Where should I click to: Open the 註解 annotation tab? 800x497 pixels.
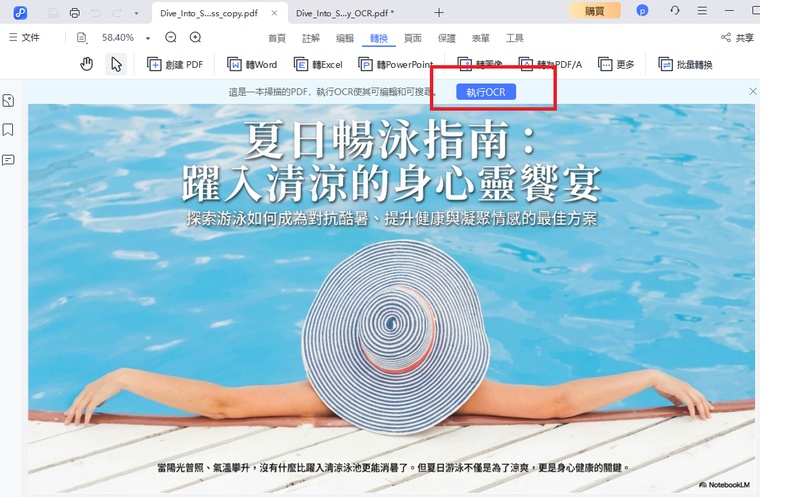pos(311,38)
